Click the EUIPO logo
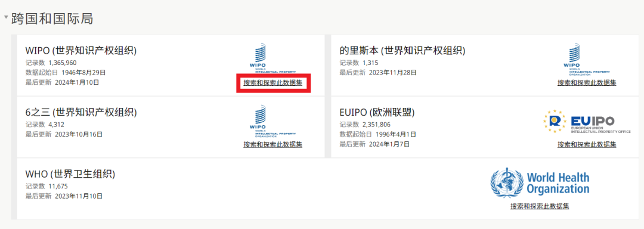The image size is (644, 229). coord(587,121)
